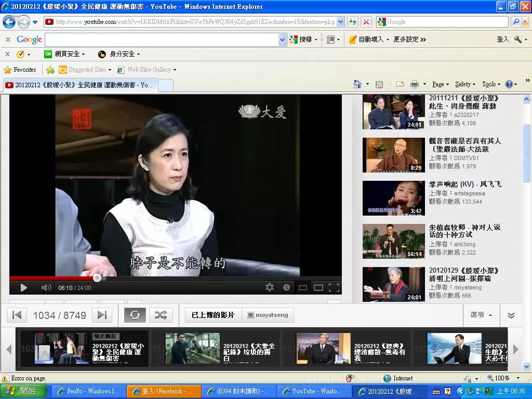
Task: Open 朱植森牧师 related video thumbnail
Action: pyautogui.click(x=394, y=241)
